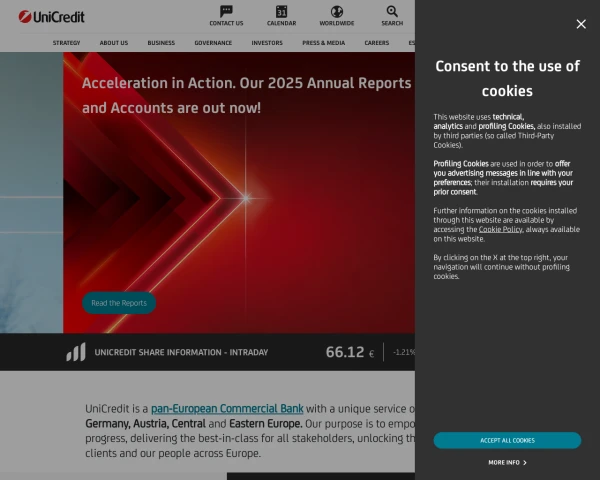Open the Worldwide globe icon
600x480 pixels.
337,11
